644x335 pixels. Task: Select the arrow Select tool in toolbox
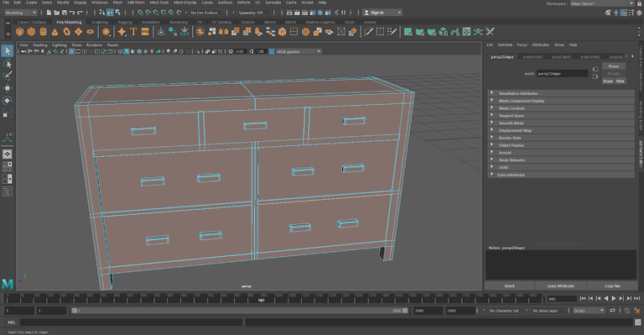pyautogui.click(x=8, y=51)
